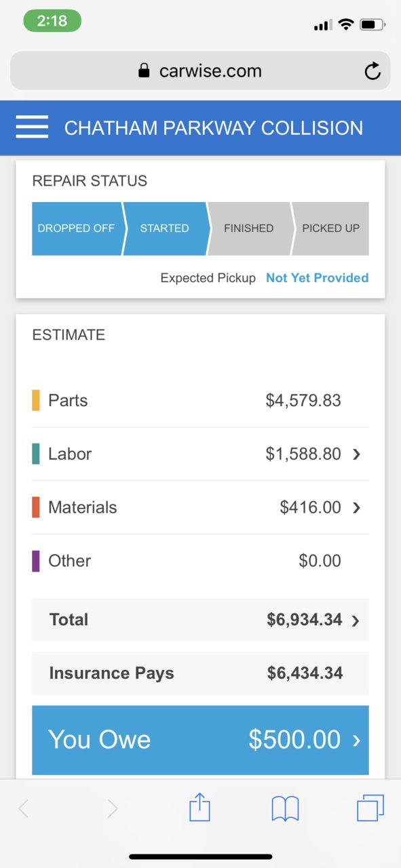Open the Safari bookmarks book icon

(x=285, y=808)
